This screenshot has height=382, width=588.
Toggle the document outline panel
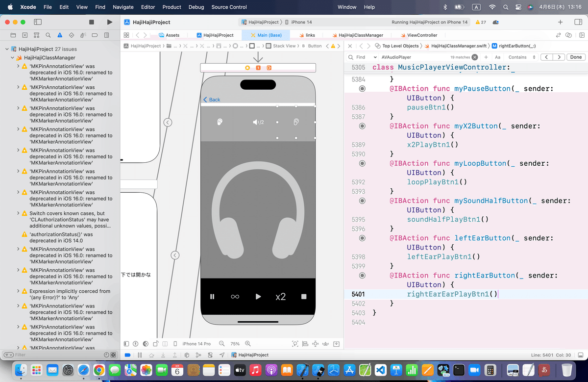click(126, 344)
